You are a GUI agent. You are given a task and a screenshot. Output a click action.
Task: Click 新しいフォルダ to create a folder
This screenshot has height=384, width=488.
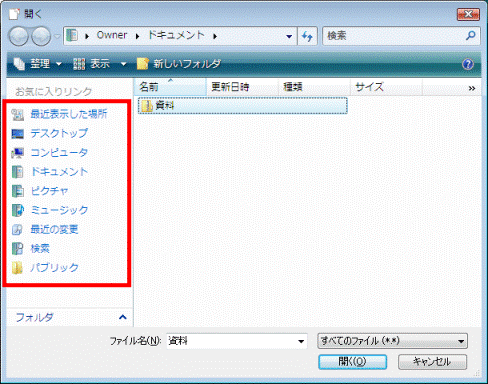pyautogui.click(x=179, y=63)
